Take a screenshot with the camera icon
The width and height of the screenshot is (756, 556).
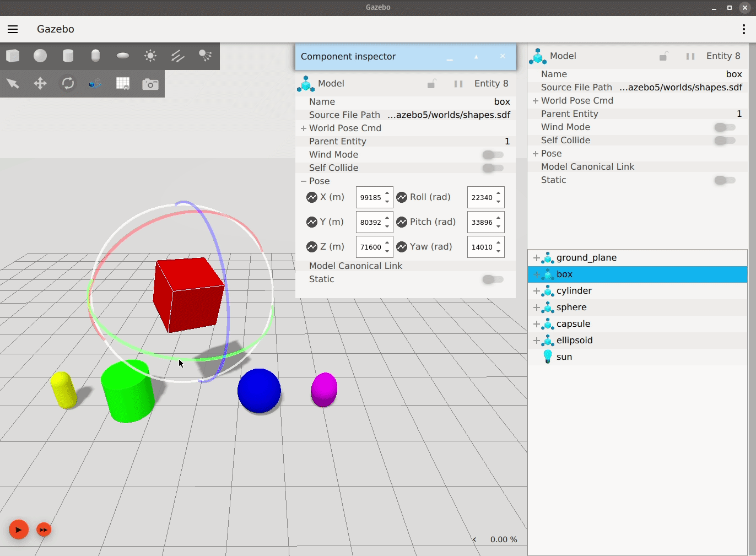150,84
